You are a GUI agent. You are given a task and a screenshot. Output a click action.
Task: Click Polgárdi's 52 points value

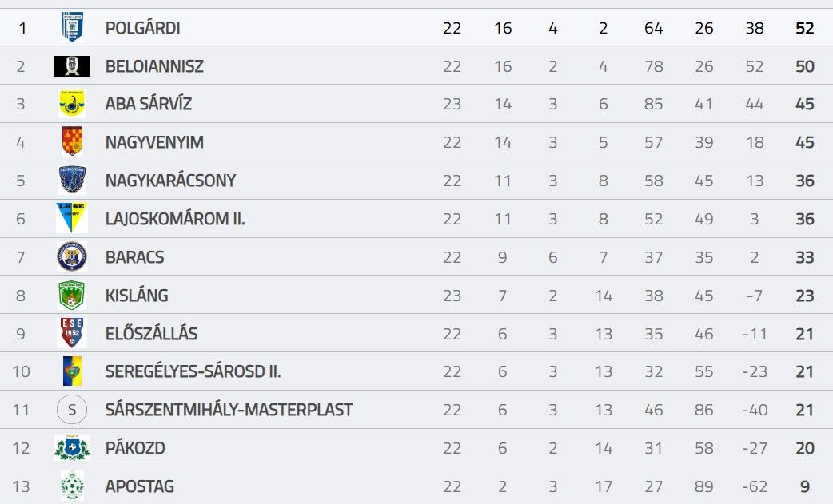click(804, 28)
